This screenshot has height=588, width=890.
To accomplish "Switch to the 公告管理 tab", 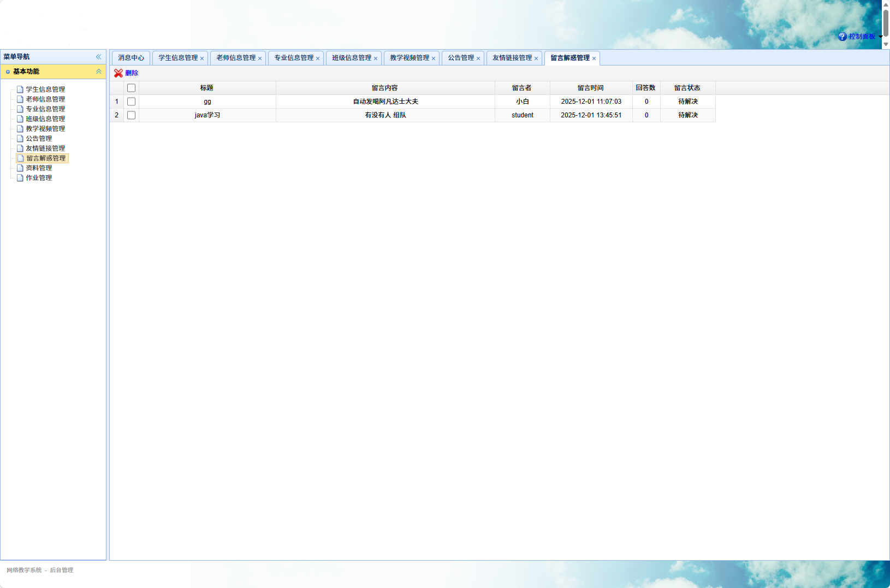I will (x=461, y=58).
